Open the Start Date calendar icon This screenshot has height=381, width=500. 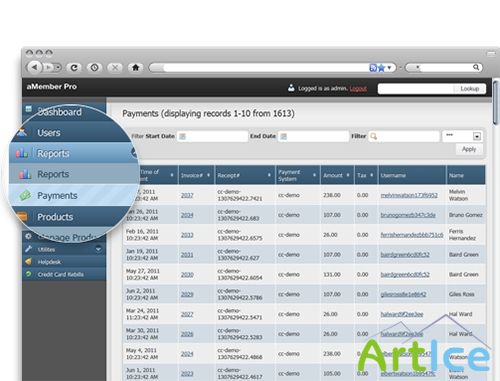coord(182,136)
